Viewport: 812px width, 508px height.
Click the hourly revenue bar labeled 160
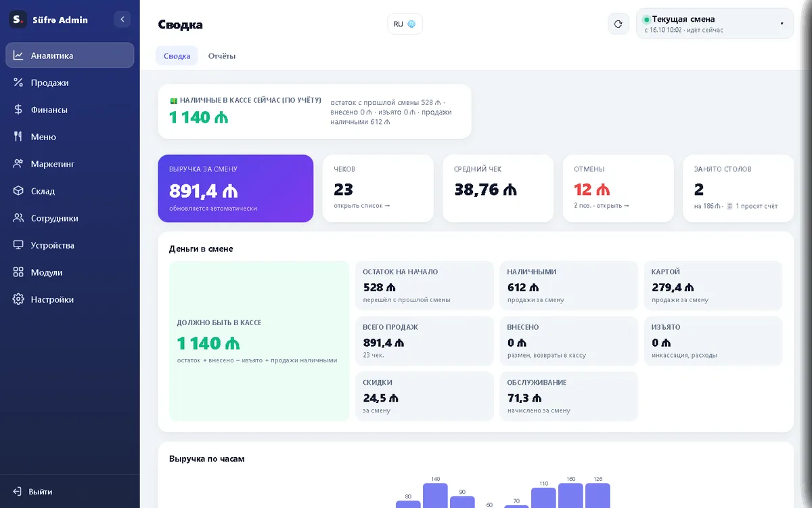(x=570, y=495)
